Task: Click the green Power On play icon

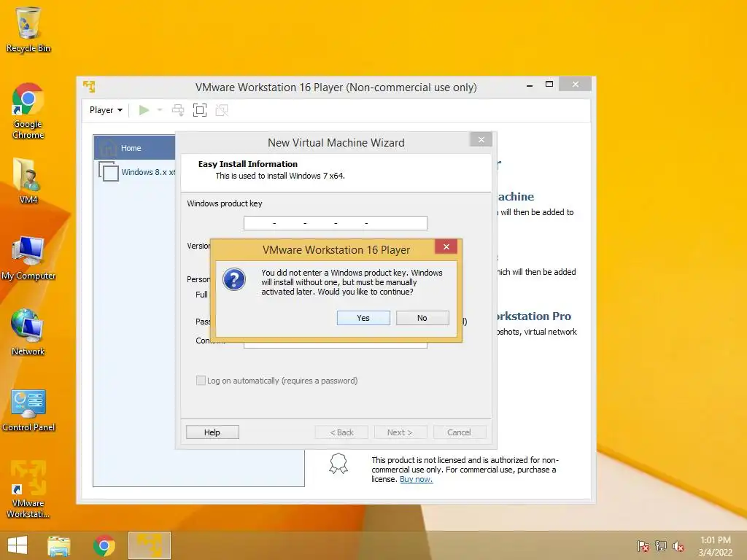Action: pyautogui.click(x=144, y=111)
